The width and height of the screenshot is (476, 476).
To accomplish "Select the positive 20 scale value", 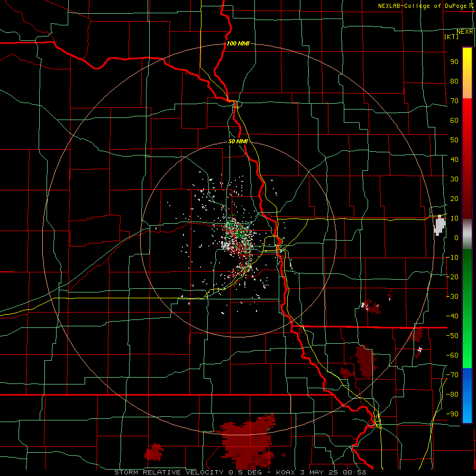I will tap(454, 198).
